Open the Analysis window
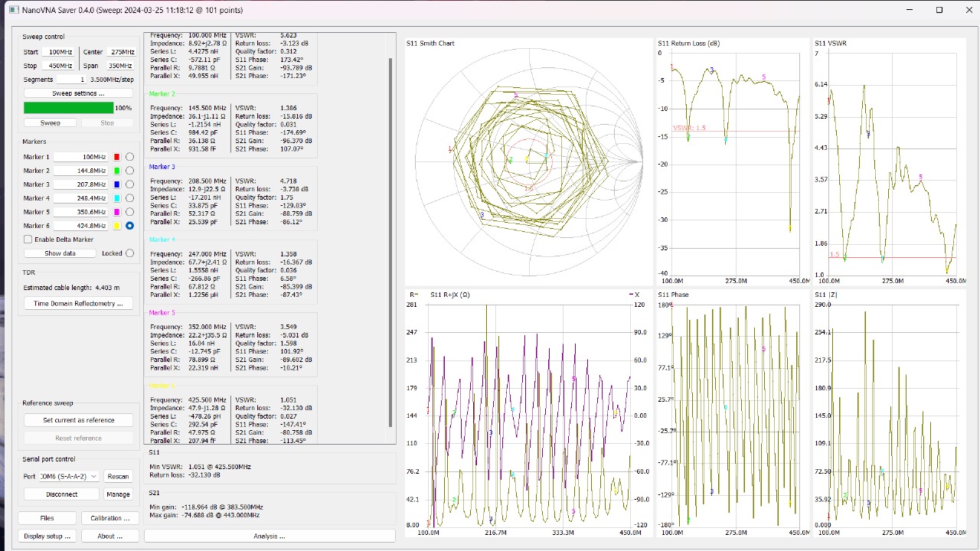Image resolution: width=980 pixels, height=551 pixels. coord(269,536)
